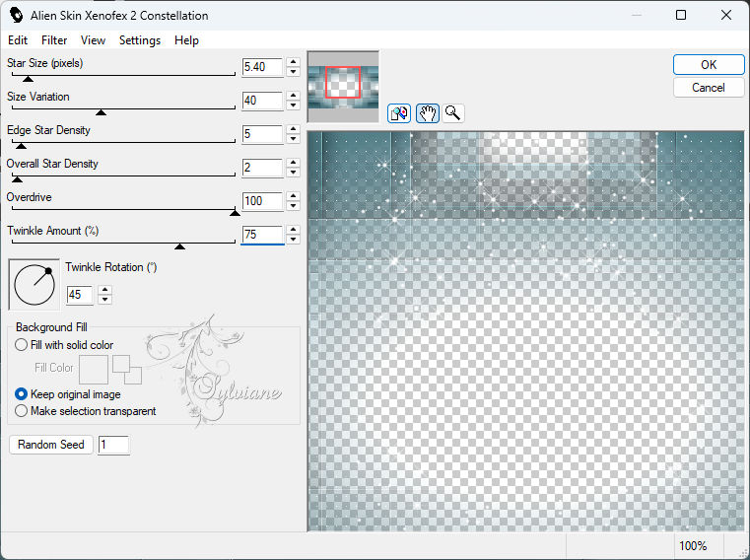
Task: Click the Twinkle Amount value field
Action: 262,235
